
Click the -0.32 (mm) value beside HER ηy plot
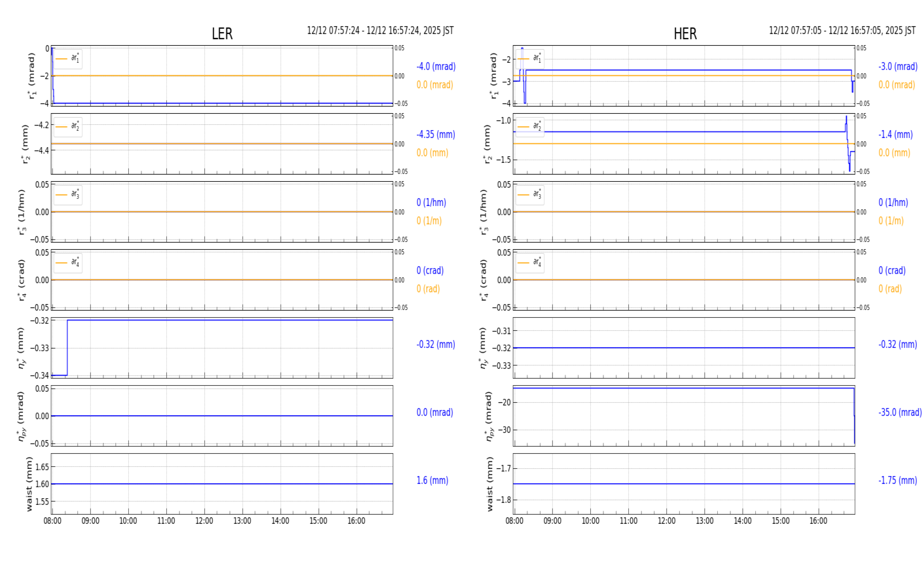pyautogui.click(x=898, y=345)
